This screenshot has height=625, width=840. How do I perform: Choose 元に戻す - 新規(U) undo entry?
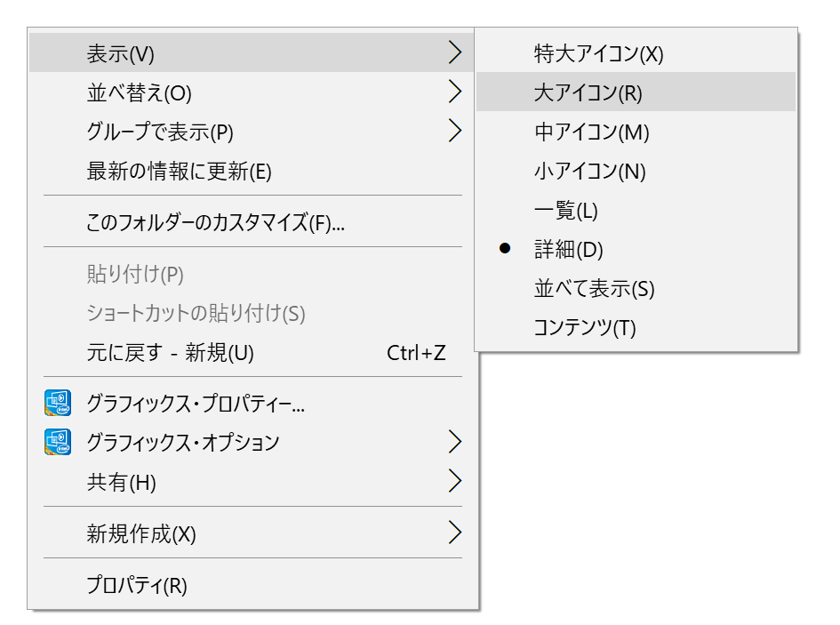(x=252, y=352)
